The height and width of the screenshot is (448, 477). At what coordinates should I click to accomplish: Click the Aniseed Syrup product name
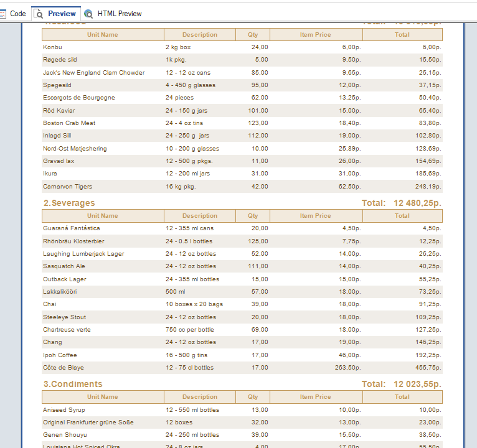click(x=64, y=410)
